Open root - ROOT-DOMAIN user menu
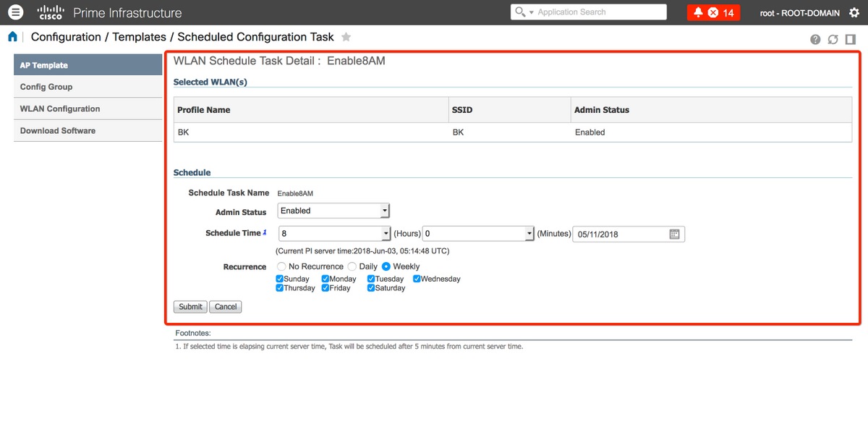This screenshot has width=868, height=435. (800, 13)
